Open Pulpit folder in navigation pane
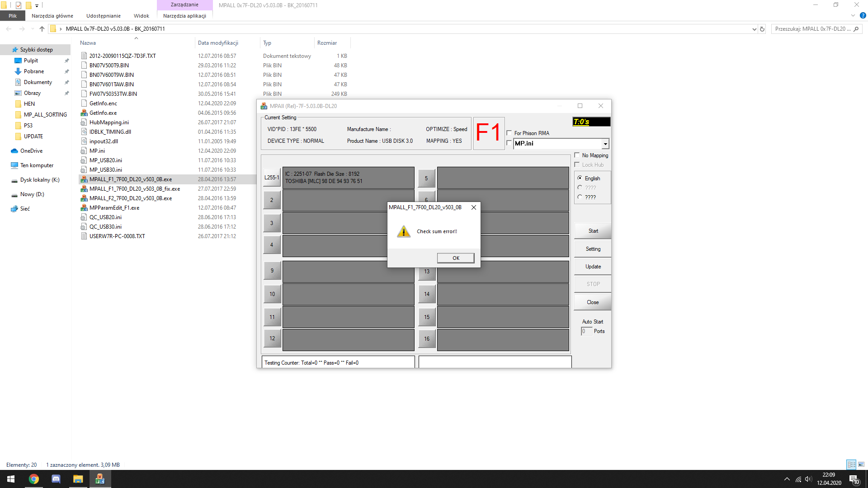Image resolution: width=868 pixels, height=488 pixels. tap(31, 61)
